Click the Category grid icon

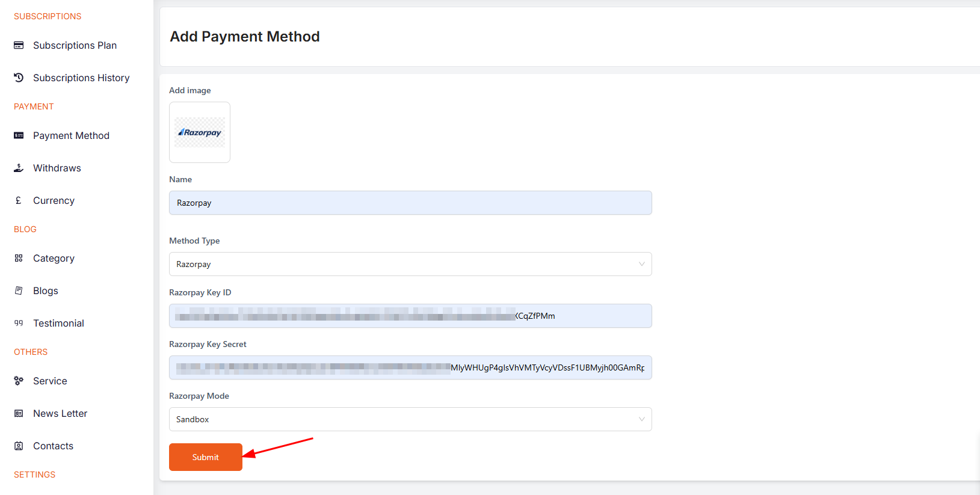pos(19,258)
